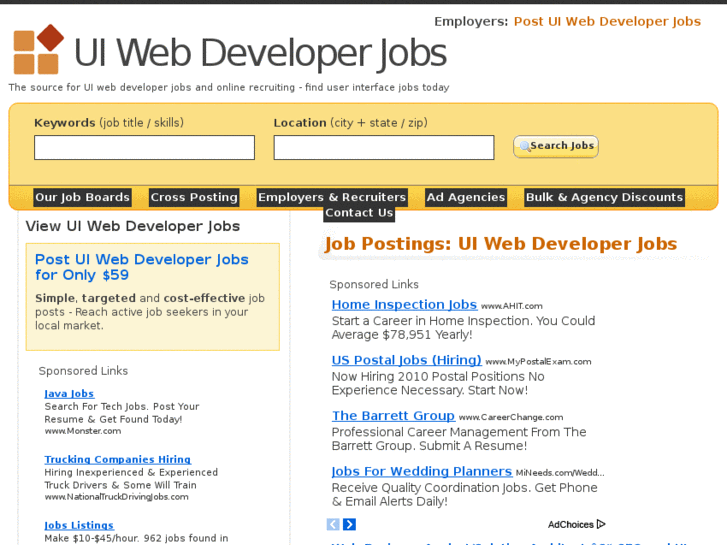Viewport: 727px width, 545px height.
Task: Click the orange squares site logo
Action: point(38,49)
